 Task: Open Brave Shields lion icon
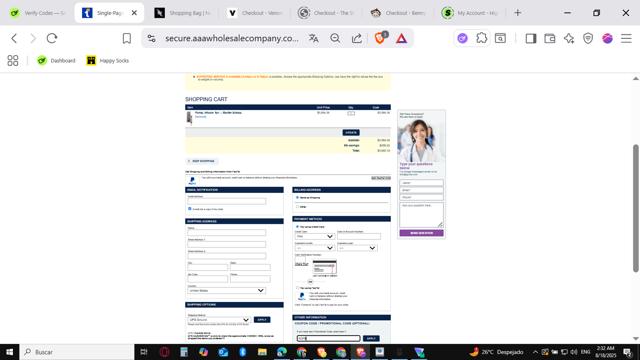click(x=380, y=38)
